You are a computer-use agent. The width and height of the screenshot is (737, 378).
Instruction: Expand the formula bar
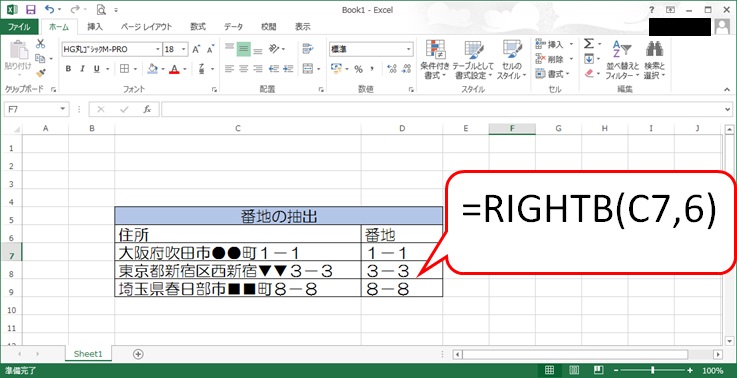729,109
